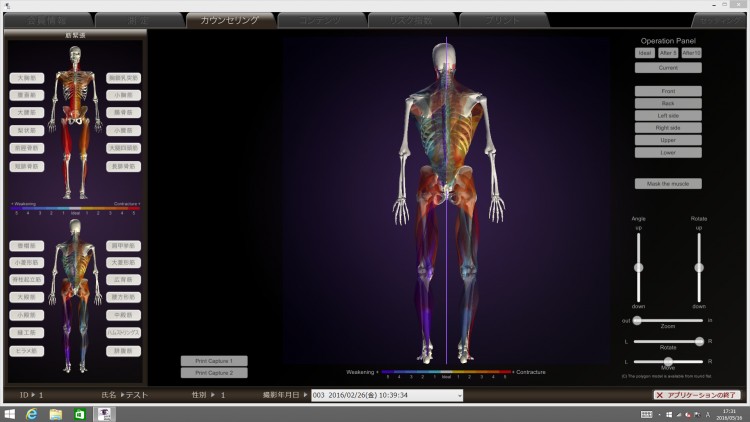Open the コンテンツ tab
The width and height of the screenshot is (750, 422).
(318, 19)
